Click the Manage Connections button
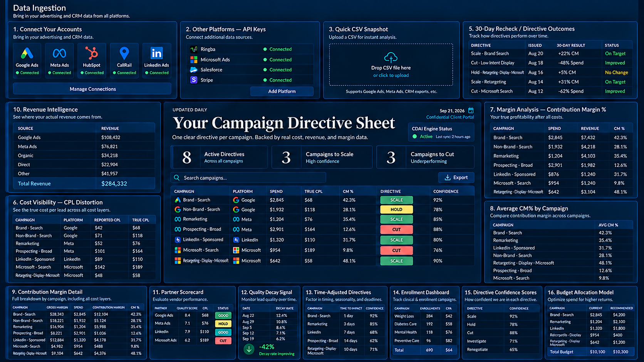The width and height of the screenshot is (644, 362). (92, 89)
